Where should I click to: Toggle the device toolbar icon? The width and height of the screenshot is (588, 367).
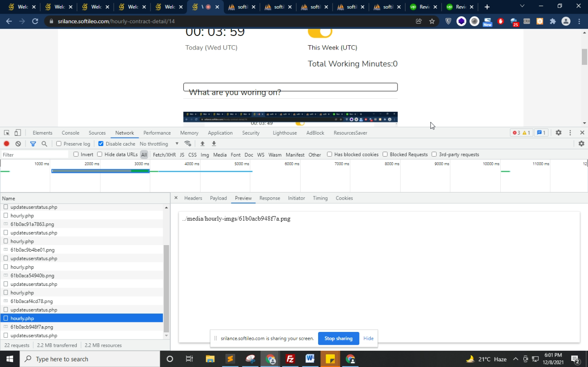[x=18, y=133]
